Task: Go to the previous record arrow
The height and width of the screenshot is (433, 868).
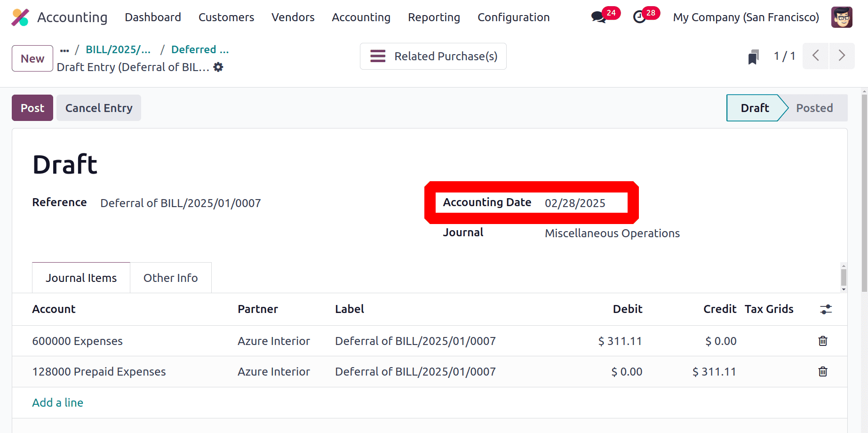Action: pos(816,56)
